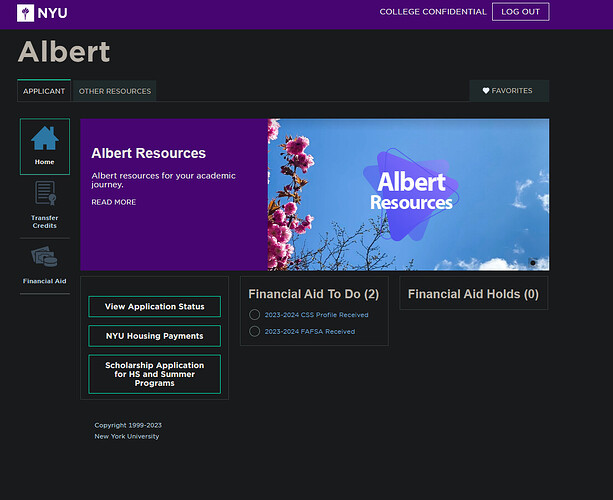Switch to the Applicant tab
This screenshot has width=613, height=500.
[44, 91]
